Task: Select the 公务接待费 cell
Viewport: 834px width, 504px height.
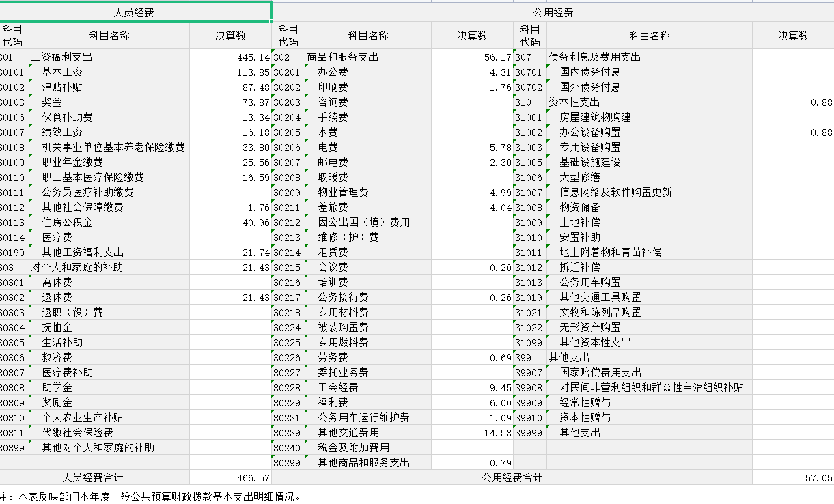Action: [367, 297]
